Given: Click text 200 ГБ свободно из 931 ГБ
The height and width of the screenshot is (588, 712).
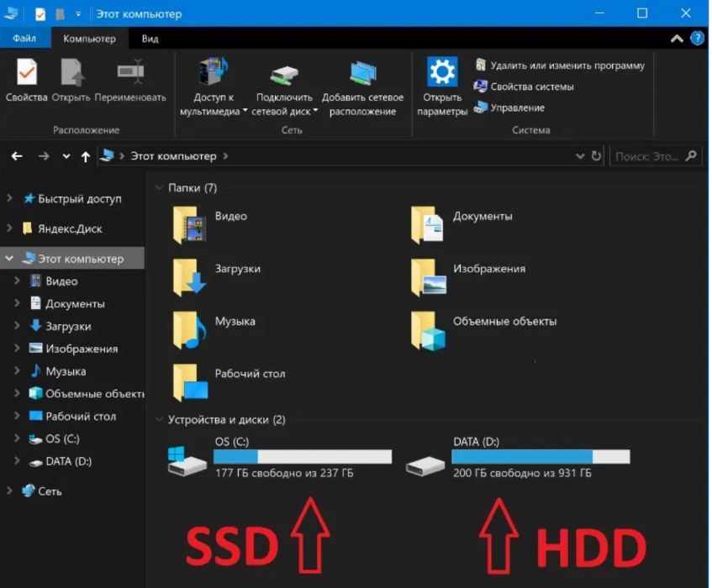Looking at the screenshot, I should pos(522,473).
